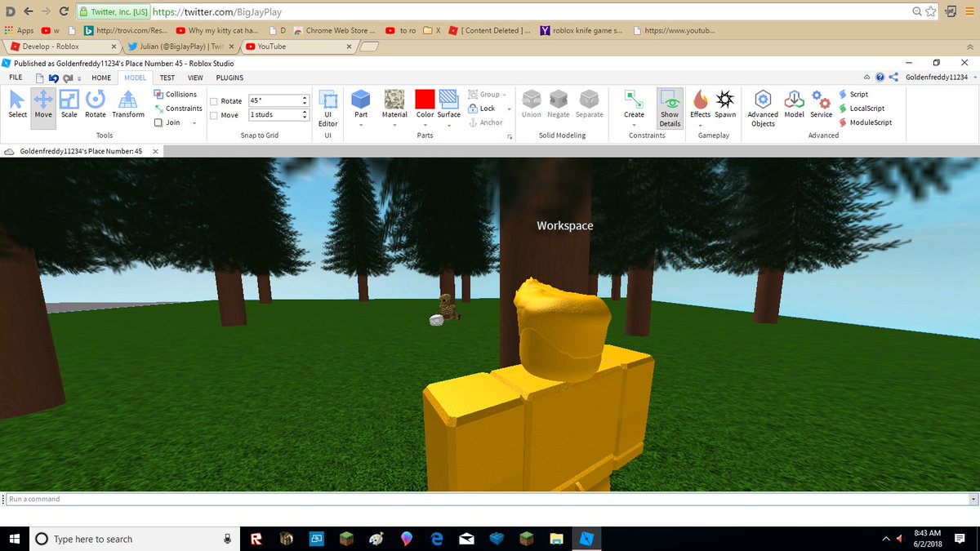Open the Help question mark icon

pyautogui.click(x=880, y=78)
